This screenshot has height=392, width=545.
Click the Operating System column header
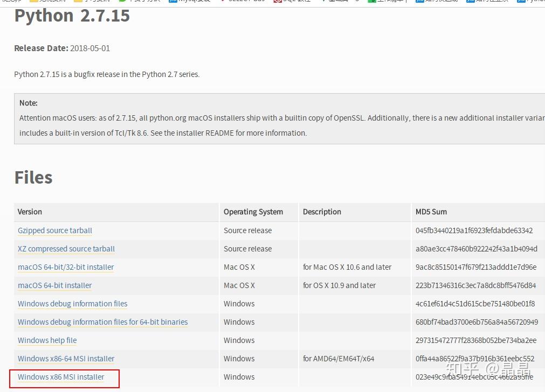click(x=253, y=212)
